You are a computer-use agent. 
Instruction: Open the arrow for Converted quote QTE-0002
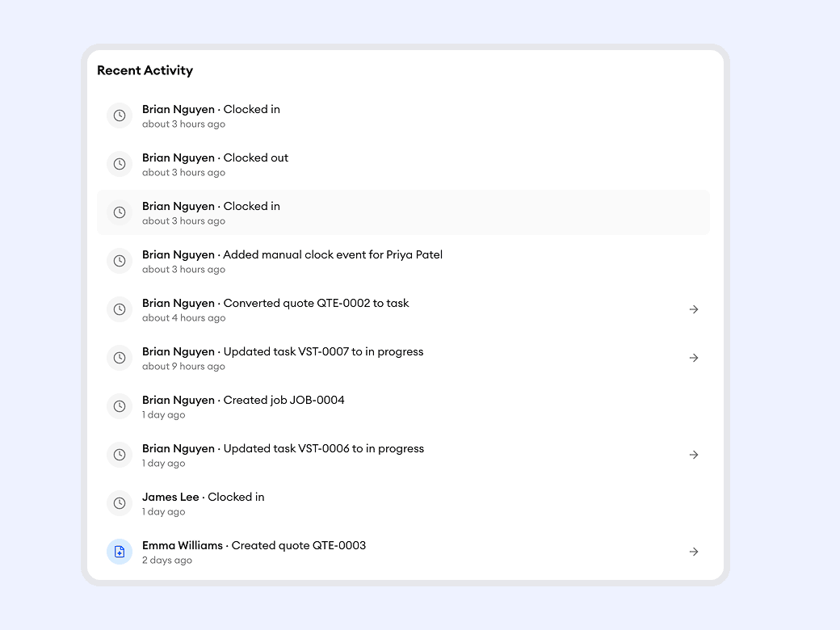(x=693, y=309)
